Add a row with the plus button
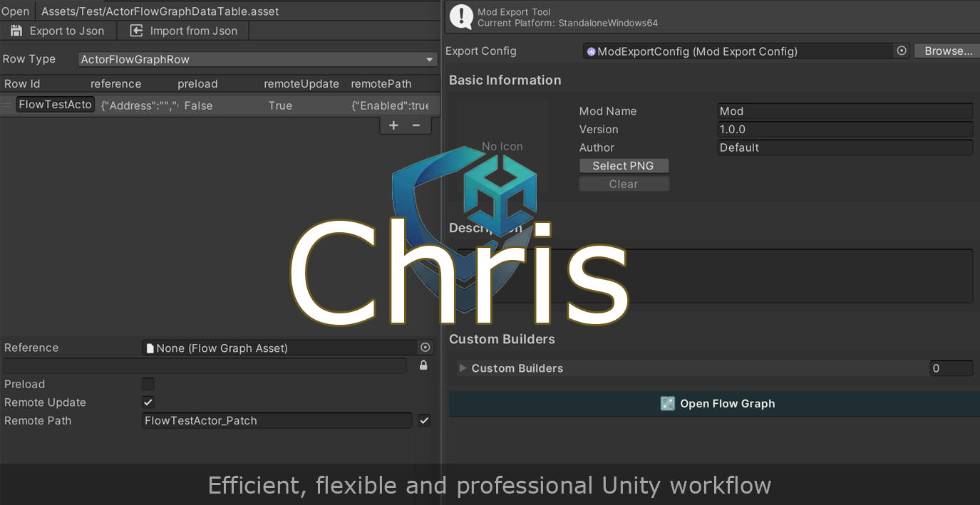The height and width of the screenshot is (505, 980). tap(393, 125)
